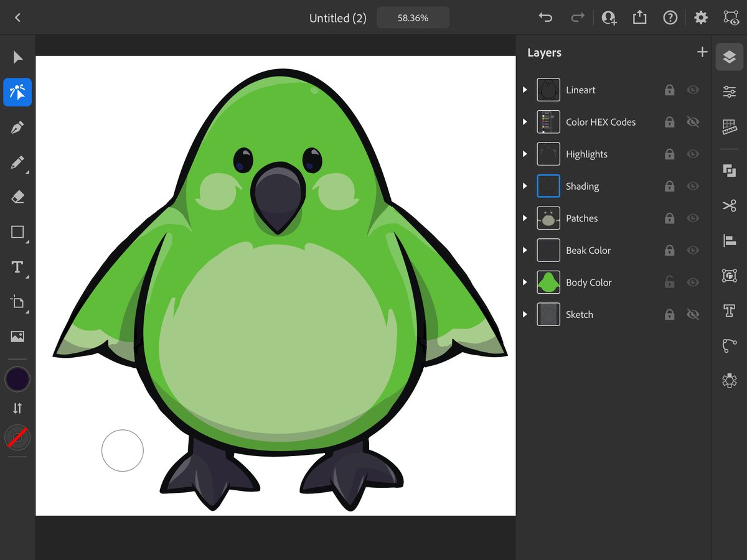Select the Selection arrow tool

click(17, 57)
